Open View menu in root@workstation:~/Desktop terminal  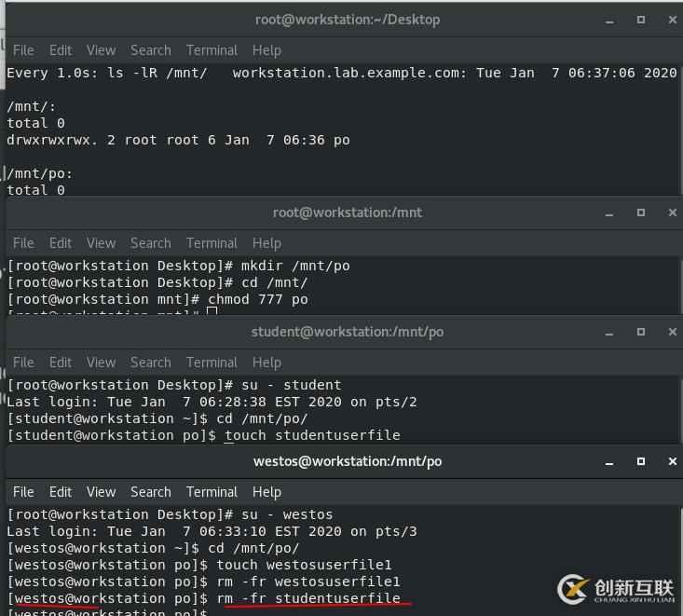101,50
